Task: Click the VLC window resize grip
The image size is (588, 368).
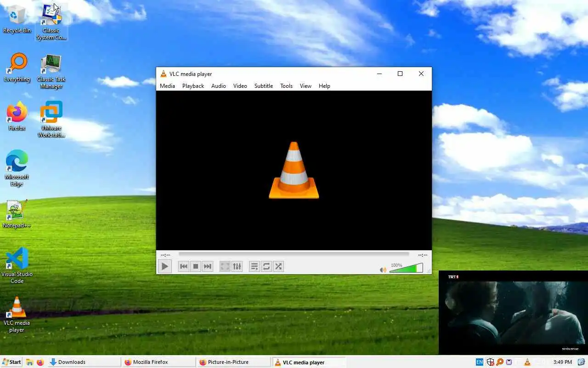Action: click(x=429, y=271)
